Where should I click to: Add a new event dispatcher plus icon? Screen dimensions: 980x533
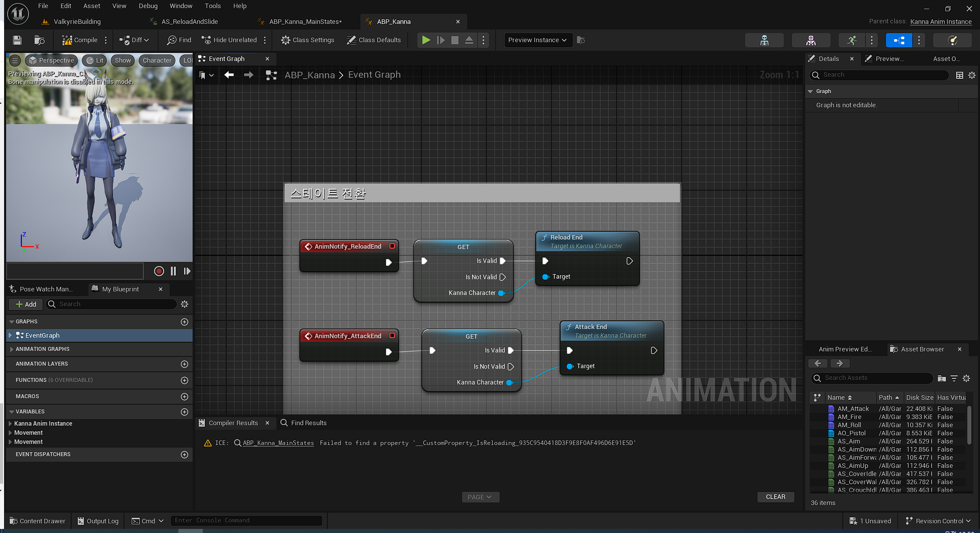click(x=185, y=455)
